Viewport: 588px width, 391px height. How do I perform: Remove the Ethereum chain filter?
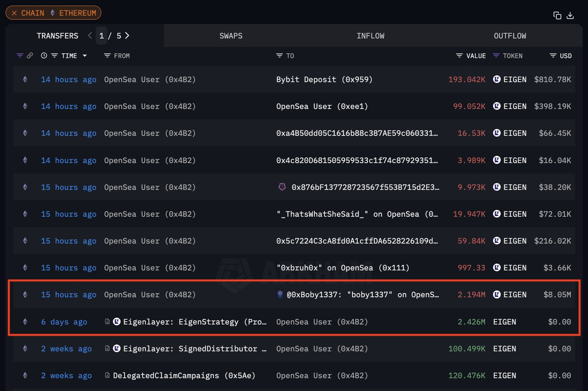click(14, 13)
